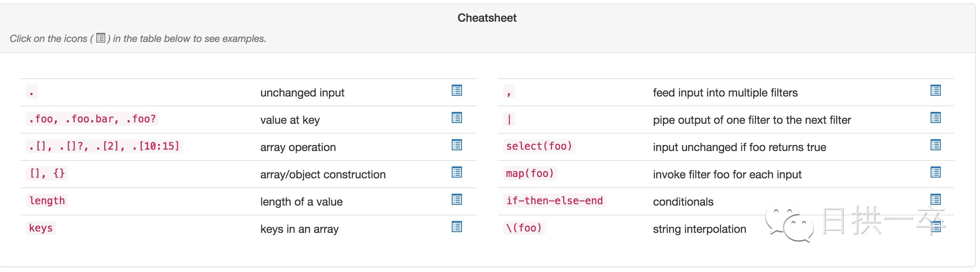
Task: Click the keys code keyword
Action: tap(41, 228)
